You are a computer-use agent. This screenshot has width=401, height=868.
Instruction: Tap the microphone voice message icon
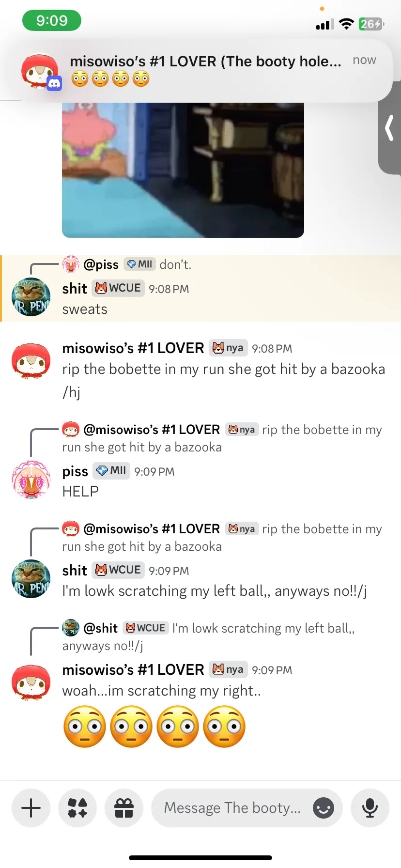[370, 808]
